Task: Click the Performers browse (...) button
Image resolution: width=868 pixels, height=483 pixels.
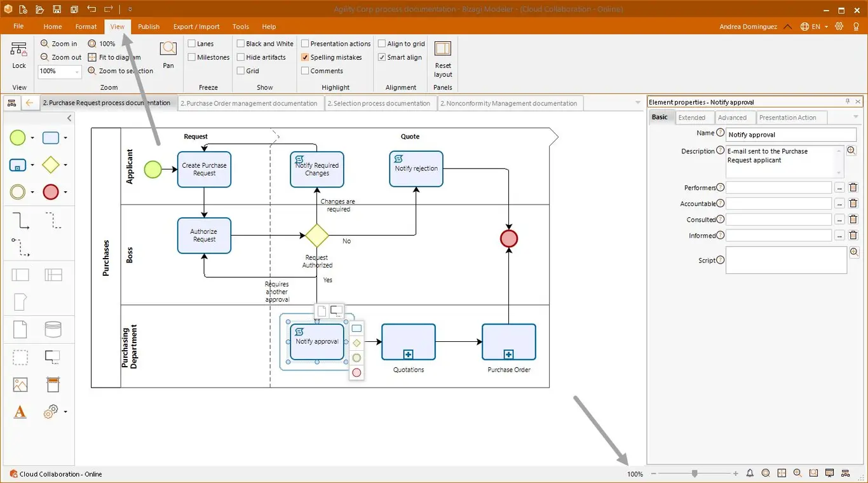Action: coord(839,187)
